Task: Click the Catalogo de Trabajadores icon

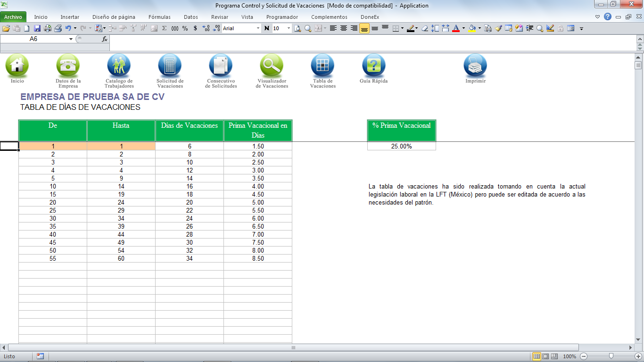Action: pyautogui.click(x=119, y=66)
